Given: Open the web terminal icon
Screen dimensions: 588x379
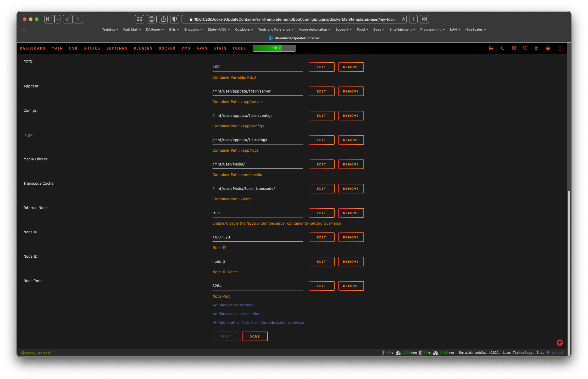Looking at the screenshot, I should tap(502, 48).
